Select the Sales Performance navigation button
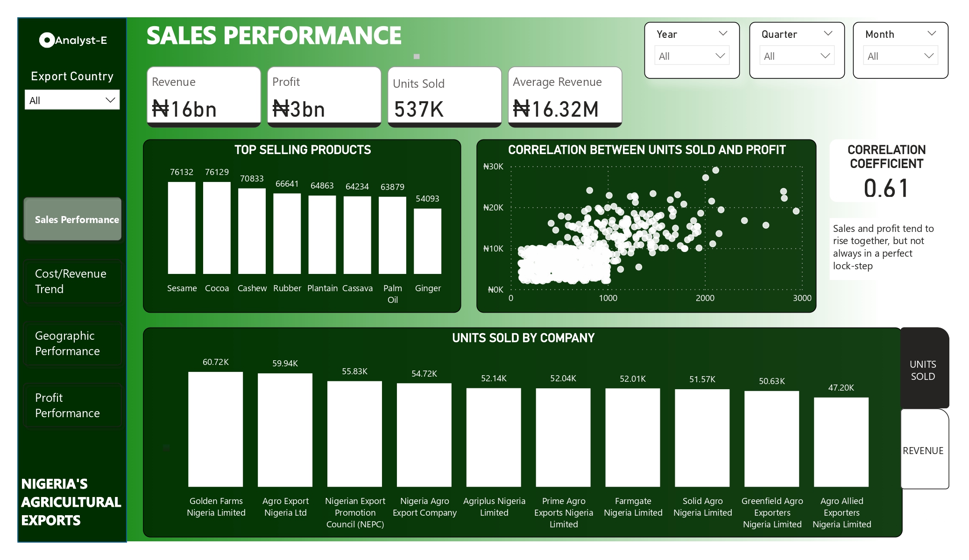 72,219
